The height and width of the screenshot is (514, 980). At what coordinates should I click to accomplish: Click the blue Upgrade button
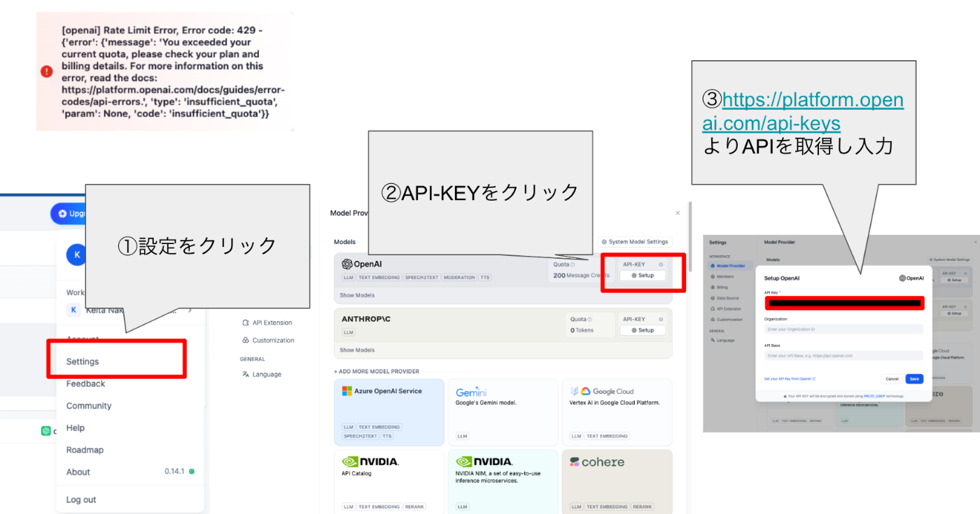(x=68, y=213)
